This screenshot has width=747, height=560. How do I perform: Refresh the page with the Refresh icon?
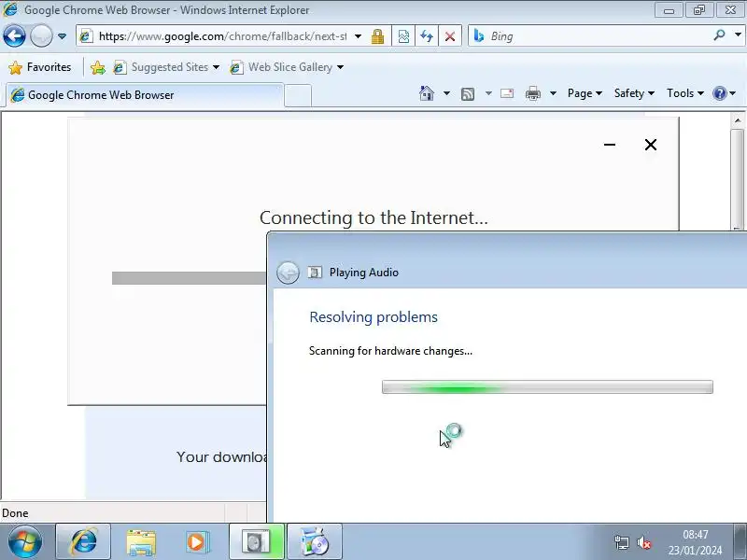tap(427, 36)
